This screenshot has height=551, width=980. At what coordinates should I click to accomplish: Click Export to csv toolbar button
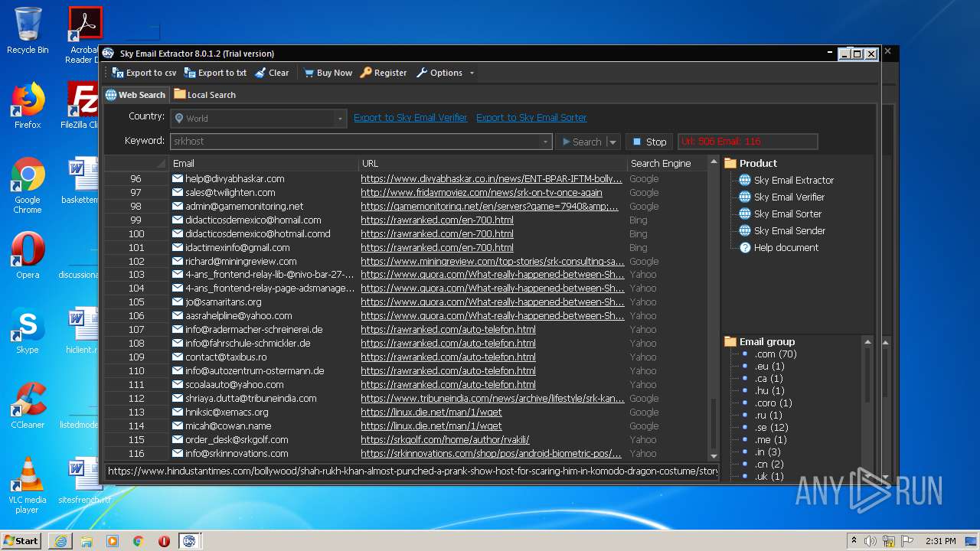point(144,73)
